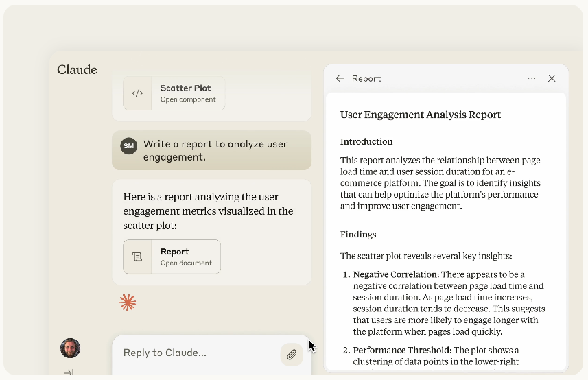Open the three-dot options menu in Report panel
The height and width of the screenshot is (380, 588).
click(532, 78)
